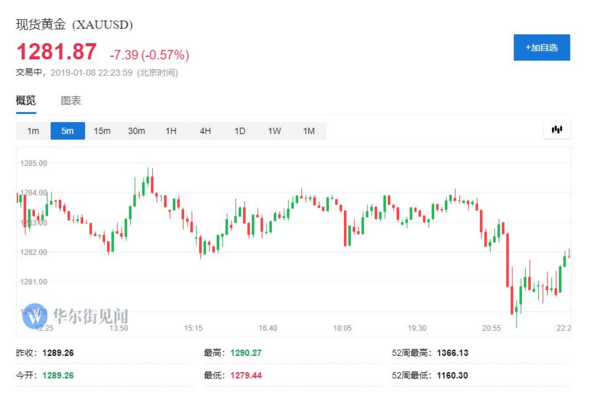Switch chart to 15m interval
The height and width of the screenshot is (412, 606).
pos(102,131)
